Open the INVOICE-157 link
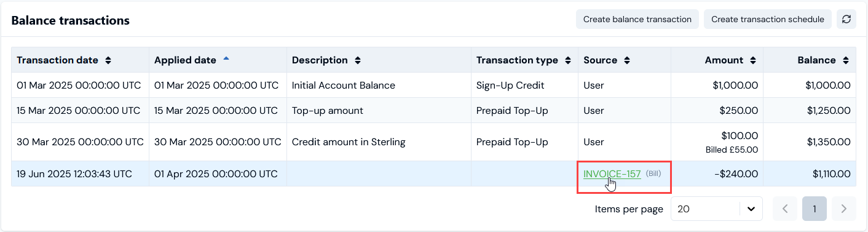 pyautogui.click(x=612, y=174)
